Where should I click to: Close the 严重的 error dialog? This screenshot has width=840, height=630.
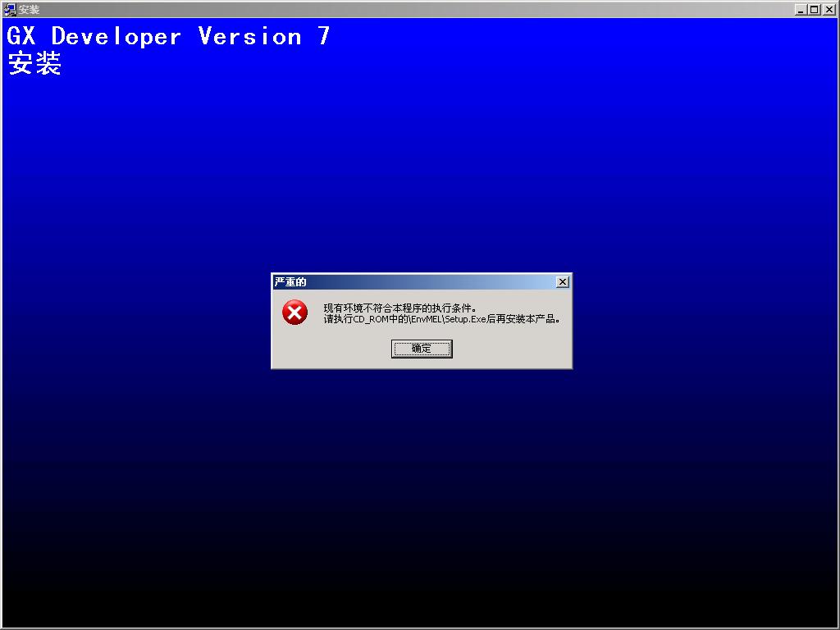562,282
